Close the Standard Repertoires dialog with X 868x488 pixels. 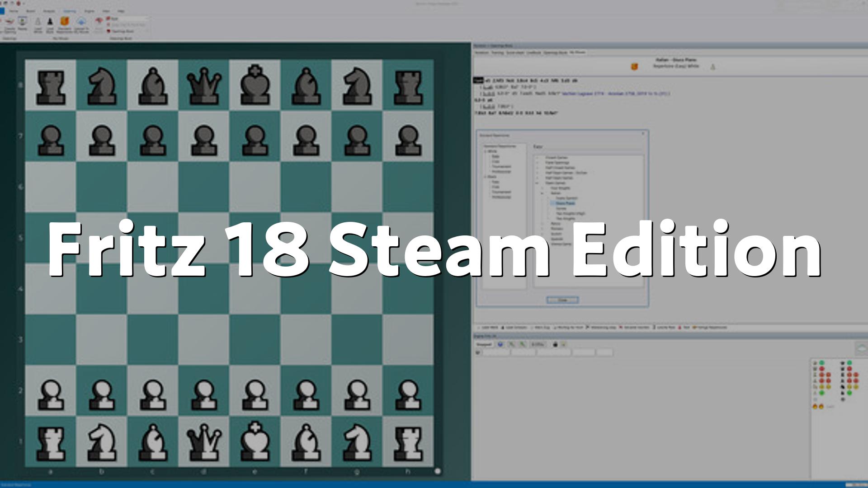(643, 133)
